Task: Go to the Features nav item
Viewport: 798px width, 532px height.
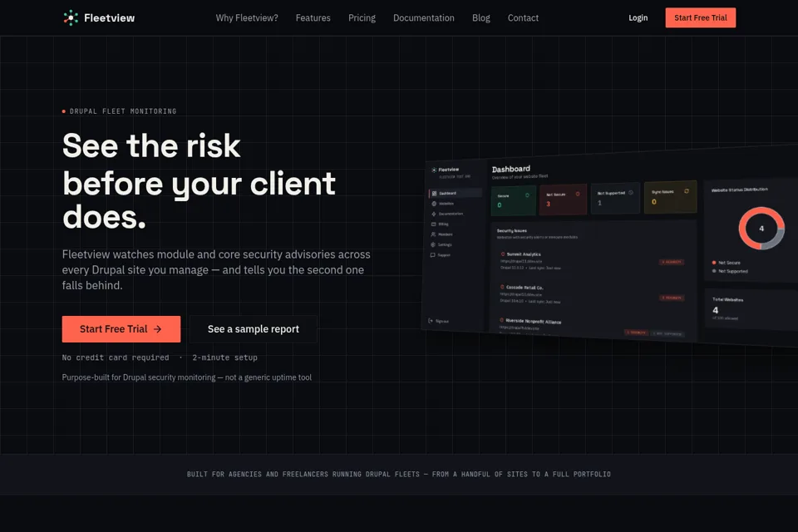Action: coord(313,17)
